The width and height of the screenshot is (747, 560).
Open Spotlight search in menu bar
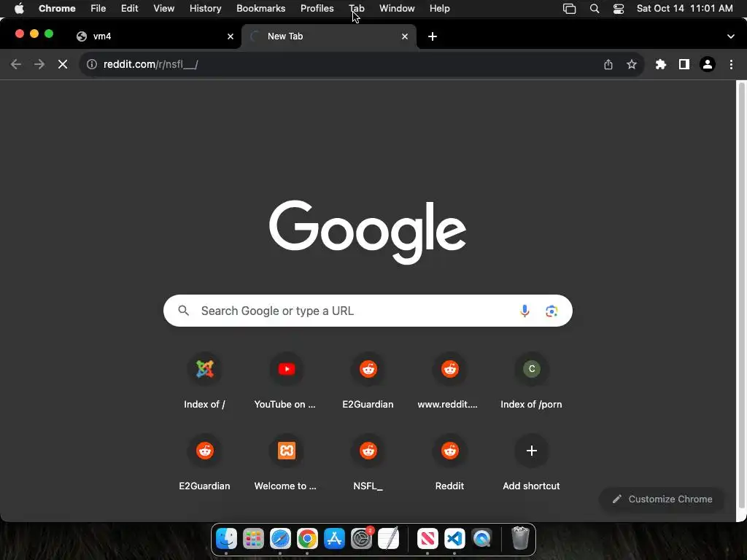coord(595,9)
